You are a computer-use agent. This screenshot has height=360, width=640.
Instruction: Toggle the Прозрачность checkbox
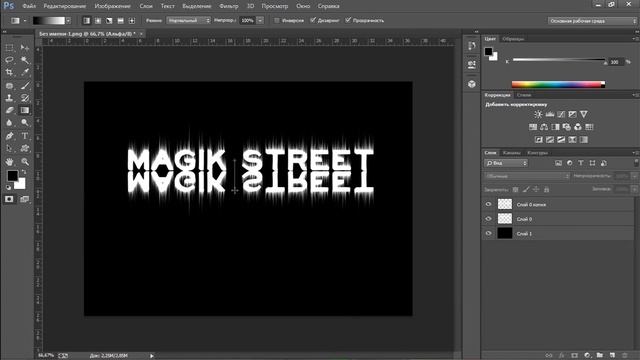348,20
